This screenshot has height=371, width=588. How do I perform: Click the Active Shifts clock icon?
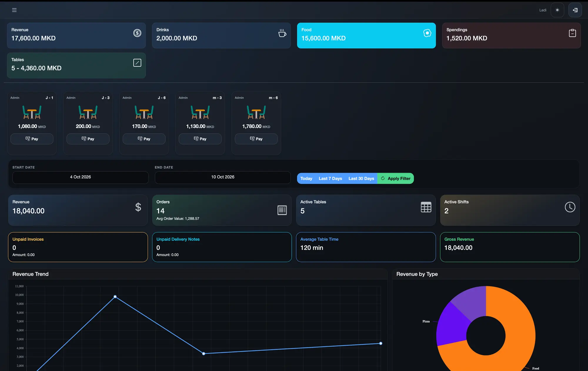coord(570,207)
